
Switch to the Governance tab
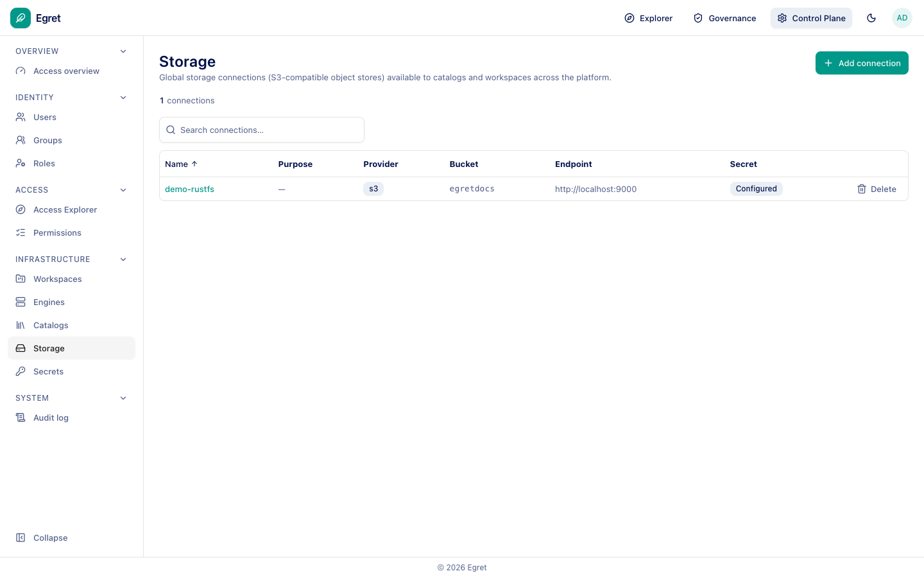coord(725,18)
